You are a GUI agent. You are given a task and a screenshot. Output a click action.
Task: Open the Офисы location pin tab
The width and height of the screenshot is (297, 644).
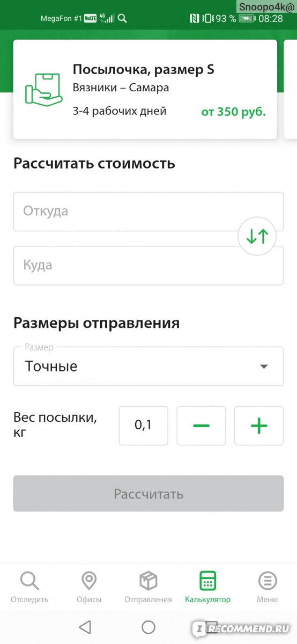point(88,587)
